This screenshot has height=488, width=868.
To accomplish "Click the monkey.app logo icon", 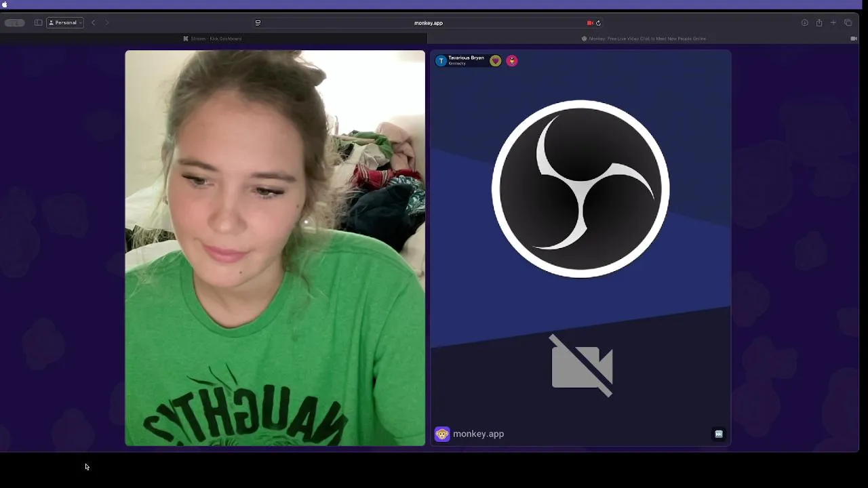I will click(442, 434).
